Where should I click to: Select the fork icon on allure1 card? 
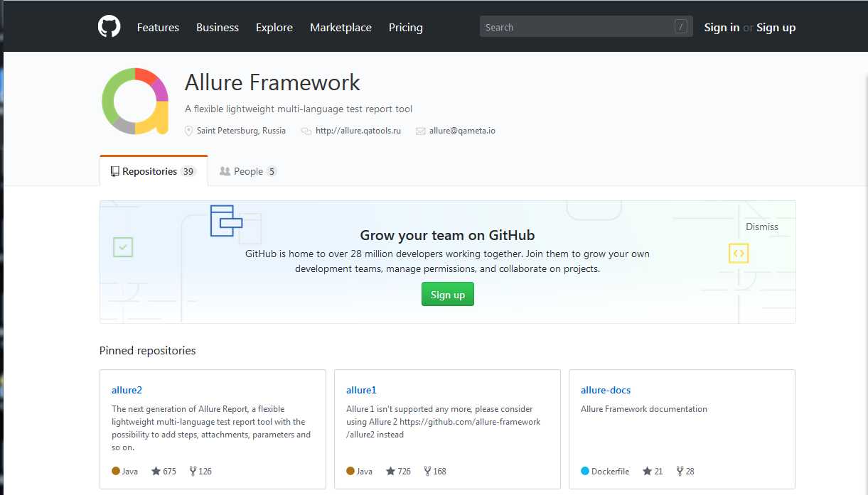[x=427, y=471]
